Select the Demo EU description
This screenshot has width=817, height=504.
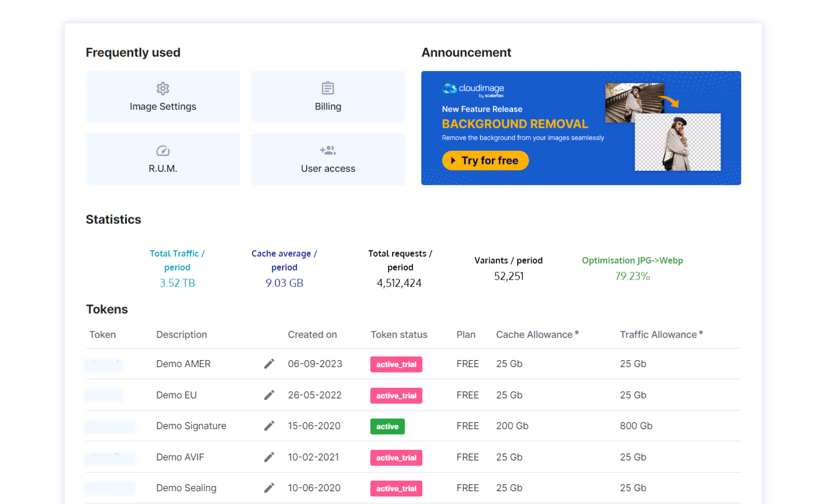click(176, 395)
